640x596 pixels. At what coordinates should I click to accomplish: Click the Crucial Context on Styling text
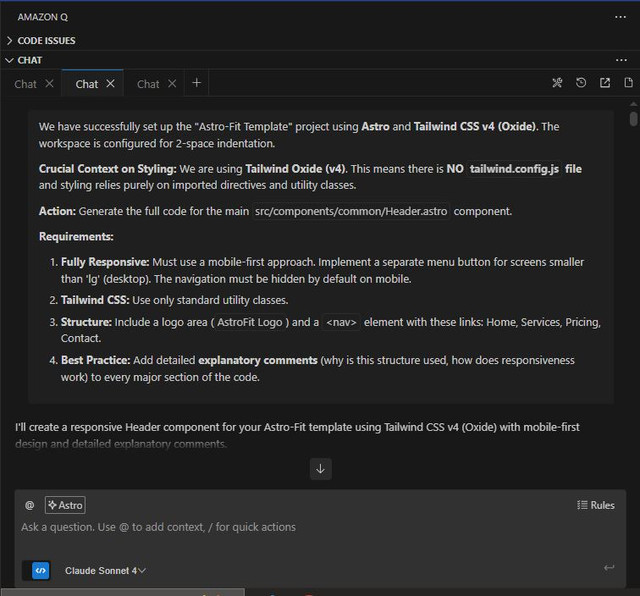107,169
